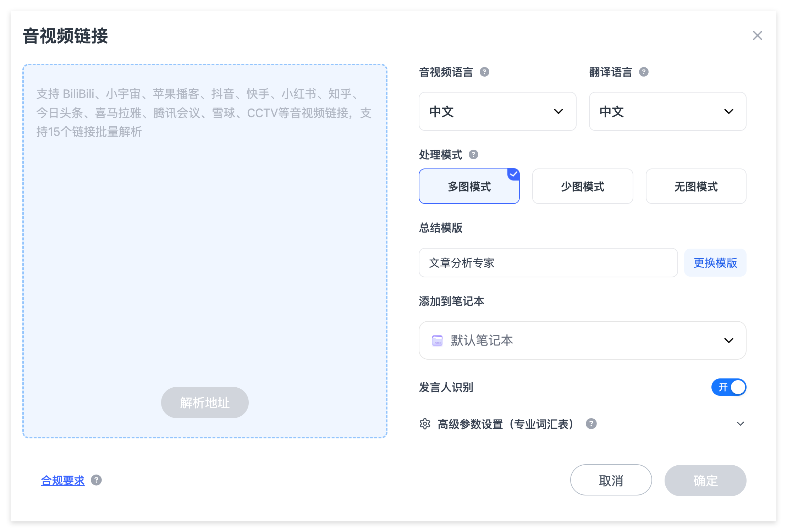Select 多图模式 processing mode
The height and width of the screenshot is (532, 787).
[469, 186]
